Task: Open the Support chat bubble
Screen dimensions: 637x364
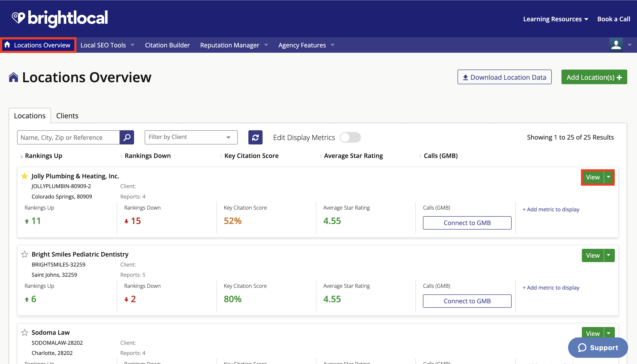Action: (x=598, y=348)
